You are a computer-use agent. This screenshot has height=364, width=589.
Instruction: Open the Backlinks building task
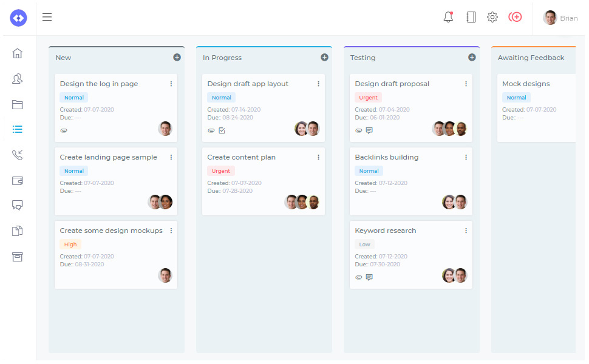pos(387,157)
